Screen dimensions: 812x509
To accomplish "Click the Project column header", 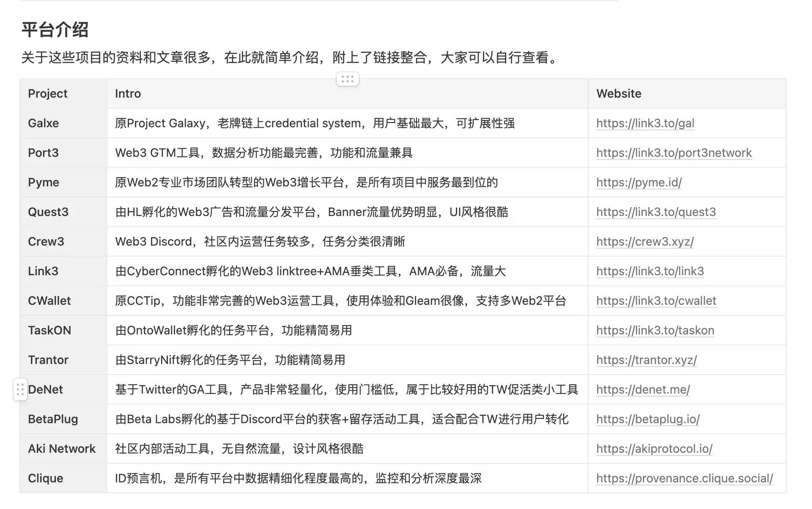I will 47,93.
